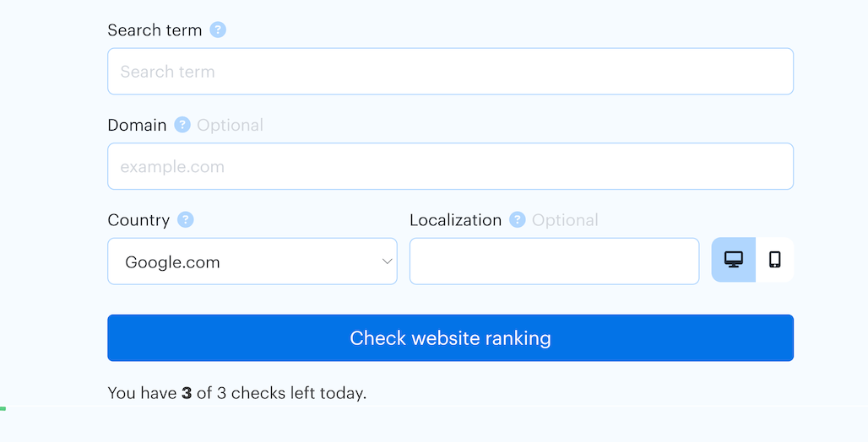Click the Localization help question mark
868x442 pixels.
coord(518,220)
